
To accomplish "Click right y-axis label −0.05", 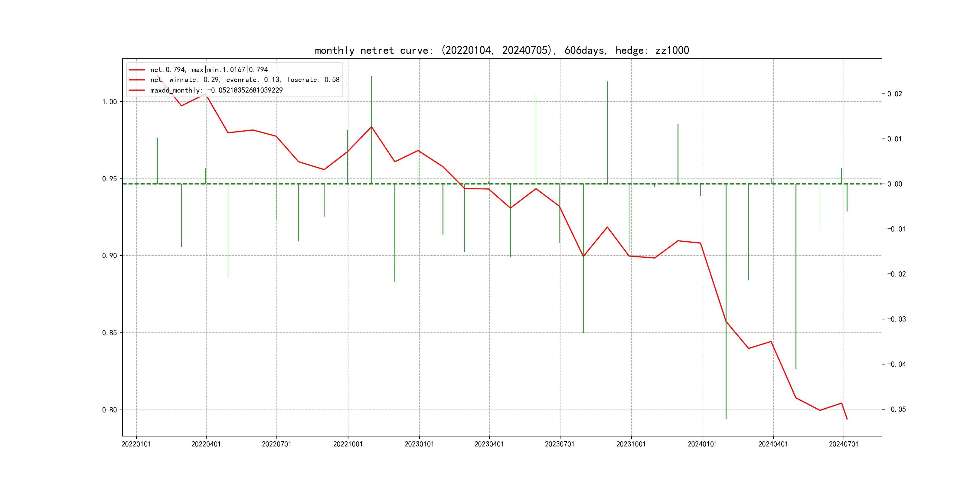I will click(x=896, y=409).
